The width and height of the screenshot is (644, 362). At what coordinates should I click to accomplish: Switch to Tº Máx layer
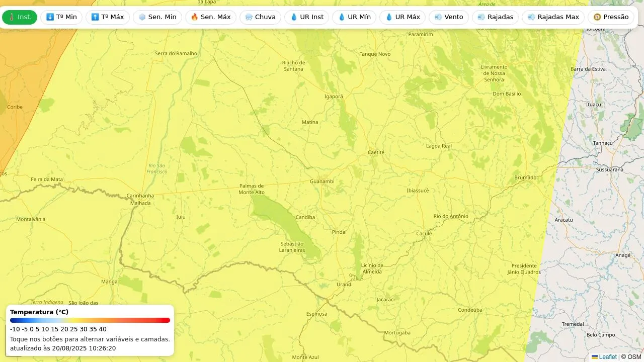click(x=107, y=17)
